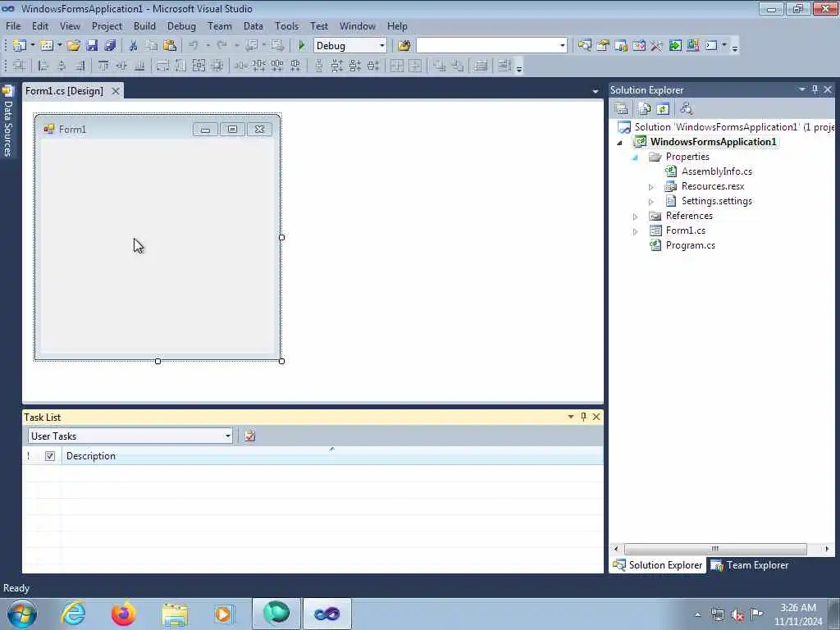The image size is (840, 630).
Task: Click the Align Lefts layout icon
Action: pyautogui.click(x=43, y=66)
